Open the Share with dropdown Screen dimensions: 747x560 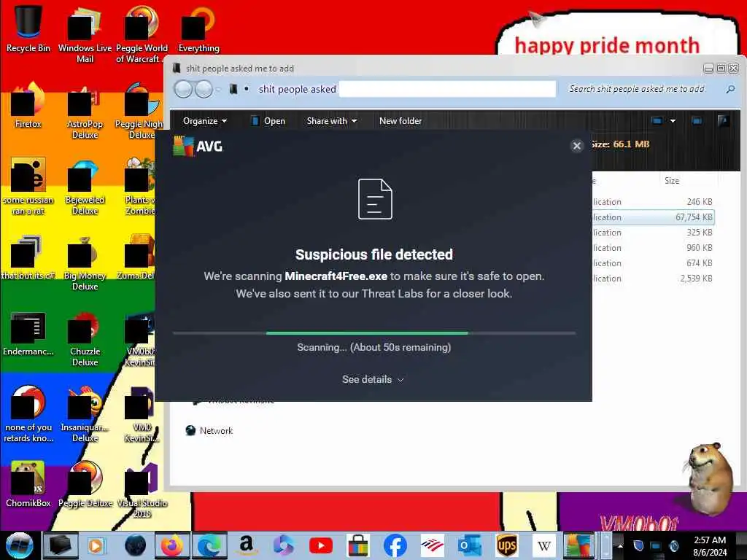pyautogui.click(x=332, y=121)
